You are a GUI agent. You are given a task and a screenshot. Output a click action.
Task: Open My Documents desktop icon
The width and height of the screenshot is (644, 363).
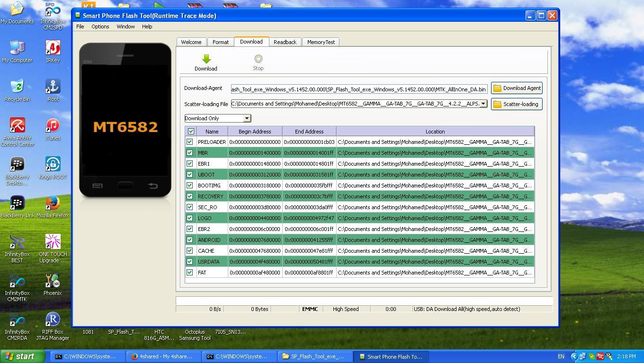pos(18,13)
